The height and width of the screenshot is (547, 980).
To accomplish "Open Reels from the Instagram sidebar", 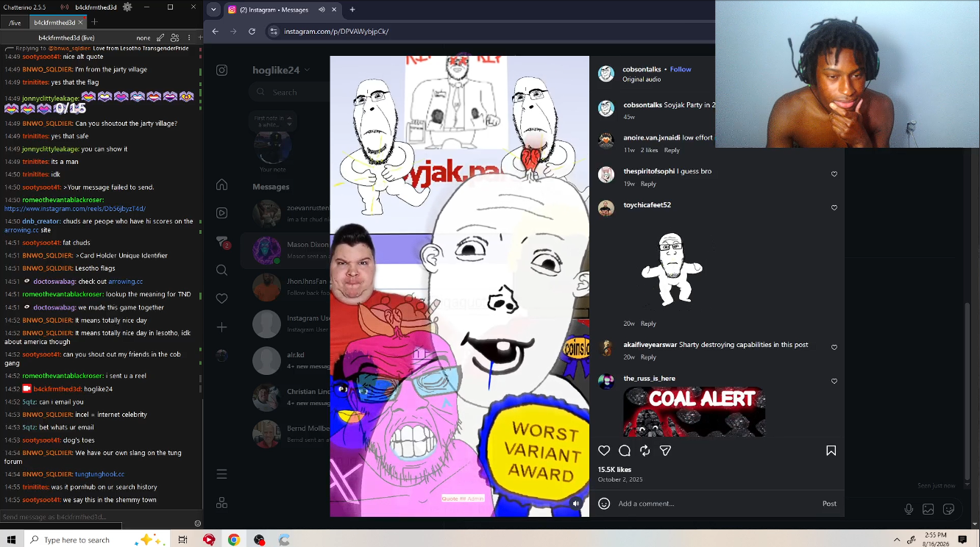I will [x=221, y=213].
